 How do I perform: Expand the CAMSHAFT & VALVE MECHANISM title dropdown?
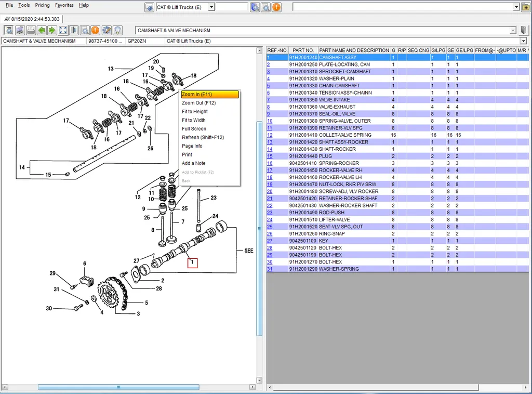point(513,31)
